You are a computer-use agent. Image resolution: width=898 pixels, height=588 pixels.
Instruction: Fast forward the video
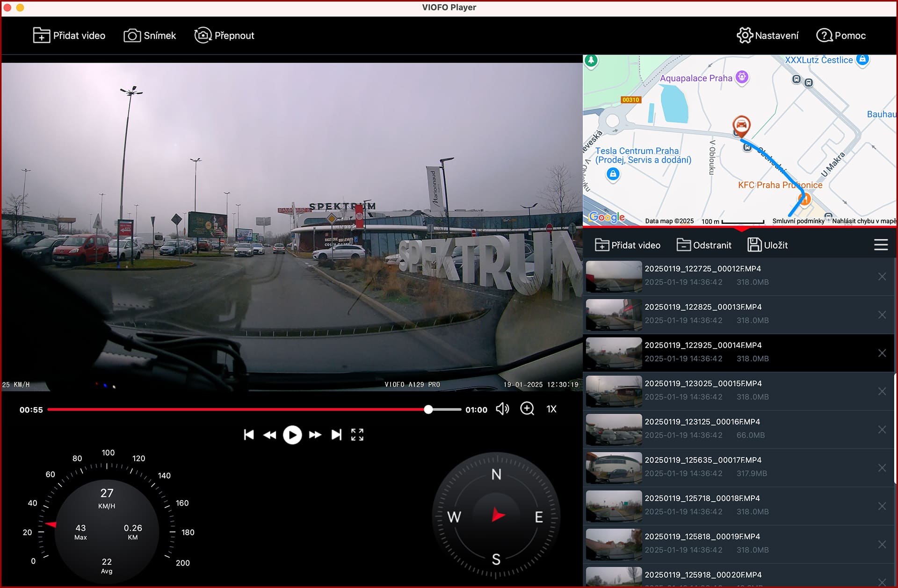315,435
